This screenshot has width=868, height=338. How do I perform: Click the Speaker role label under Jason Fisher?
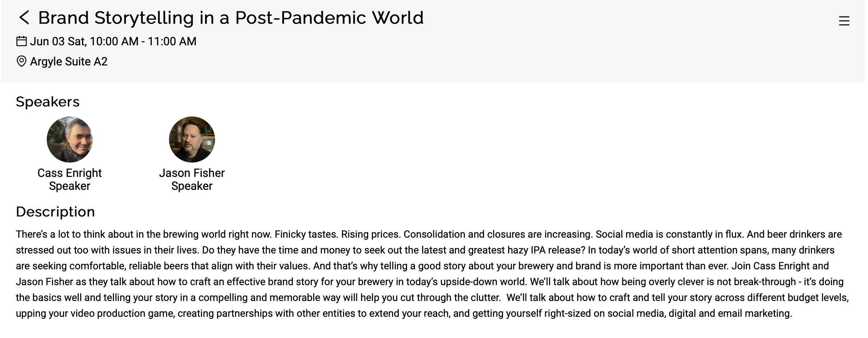click(192, 186)
